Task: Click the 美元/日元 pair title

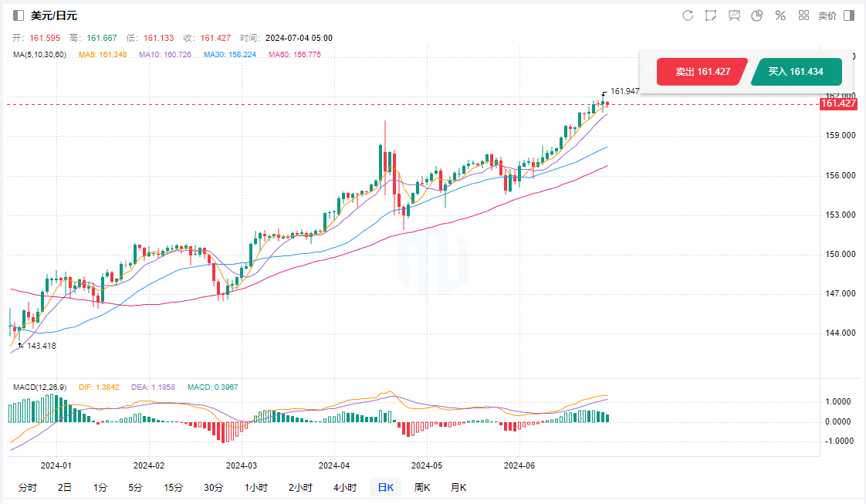Action: coord(54,15)
